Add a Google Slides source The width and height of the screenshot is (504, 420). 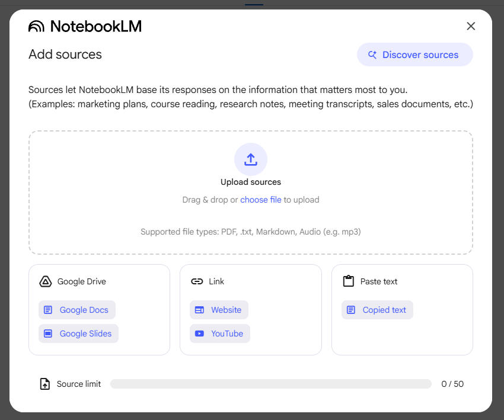point(79,334)
